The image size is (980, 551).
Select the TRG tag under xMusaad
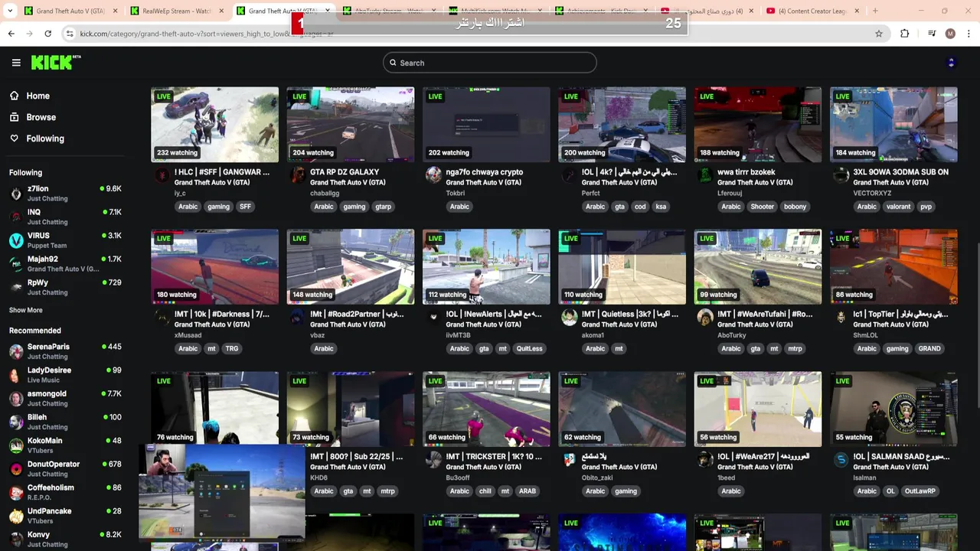(232, 349)
